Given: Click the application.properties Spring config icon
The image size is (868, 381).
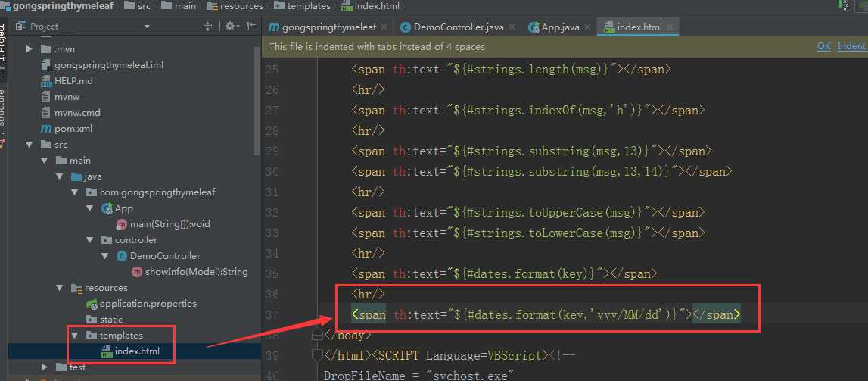Looking at the screenshot, I should pos(92,304).
